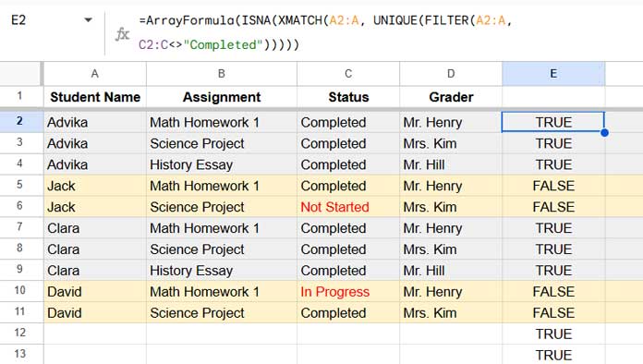
Task: Select History Essay in row 4
Action: click(x=222, y=164)
